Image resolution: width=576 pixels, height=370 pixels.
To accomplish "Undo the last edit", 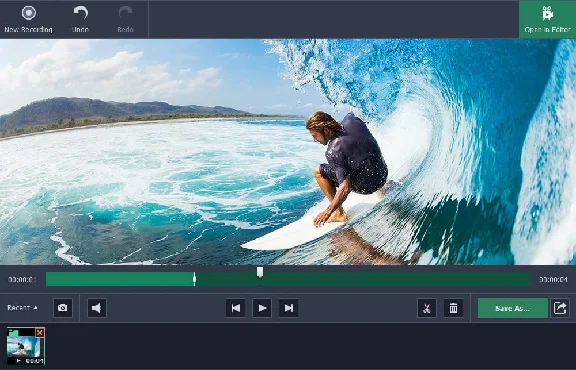I will [x=80, y=19].
